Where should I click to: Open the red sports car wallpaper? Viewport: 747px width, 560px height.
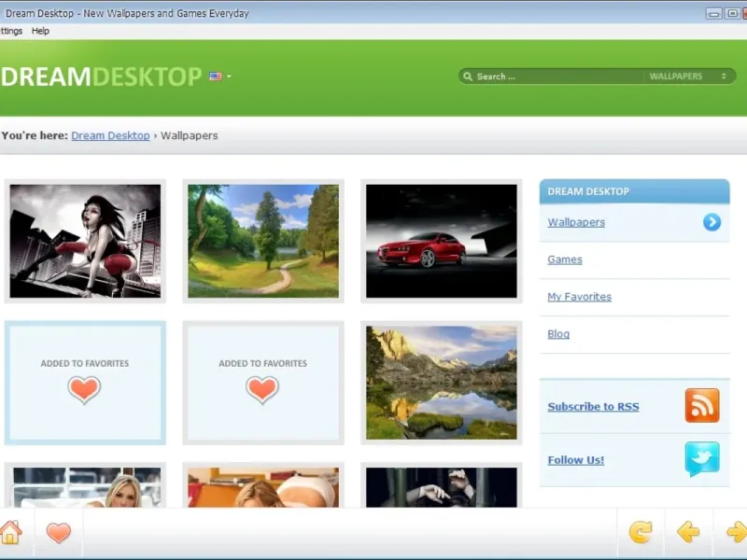tap(441, 241)
